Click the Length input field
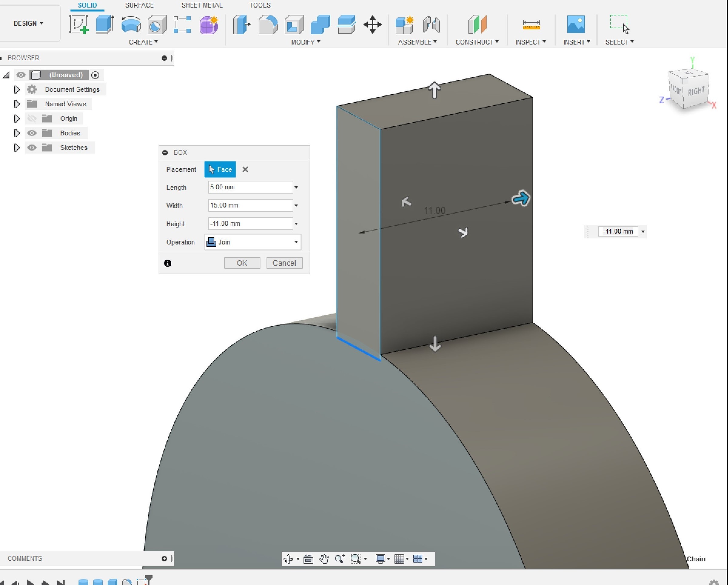The width and height of the screenshot is (728, 585). [x=250, y=187]
